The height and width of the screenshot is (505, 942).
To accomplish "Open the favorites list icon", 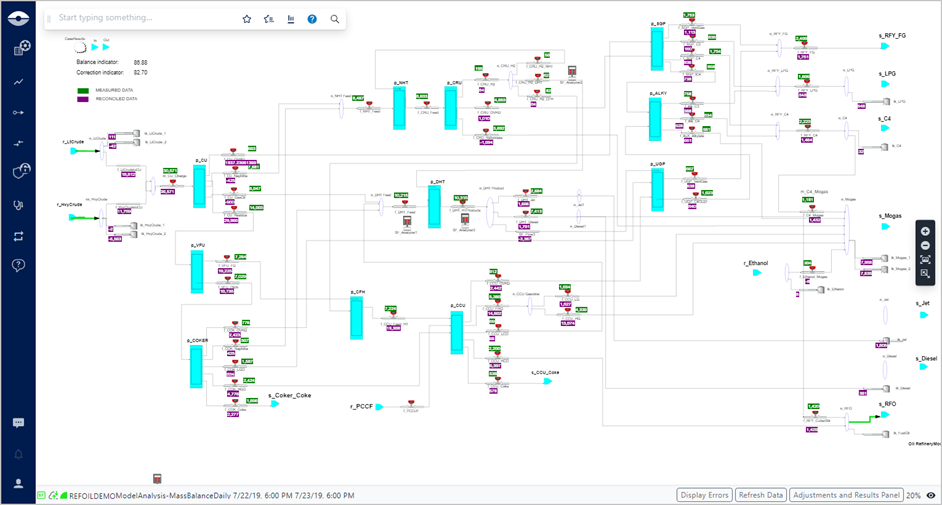I will (268, 18).
